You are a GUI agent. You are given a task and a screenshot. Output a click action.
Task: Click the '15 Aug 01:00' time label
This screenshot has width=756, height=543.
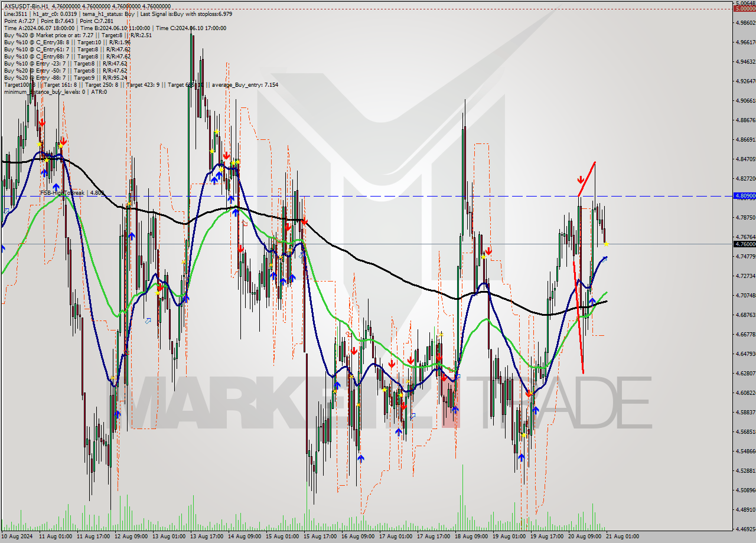tap(282, 537)
